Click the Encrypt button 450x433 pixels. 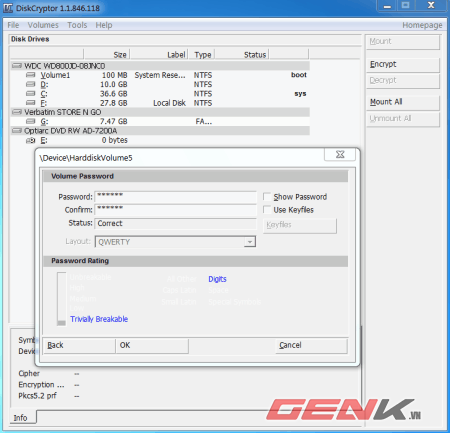click(x=403, y=64)
